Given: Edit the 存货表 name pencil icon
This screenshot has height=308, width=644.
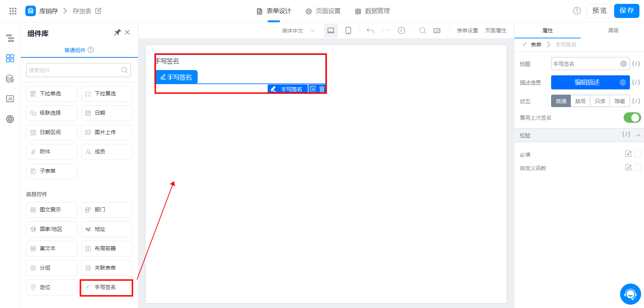Looking at the screenshot, I should (x=98, y=11).
